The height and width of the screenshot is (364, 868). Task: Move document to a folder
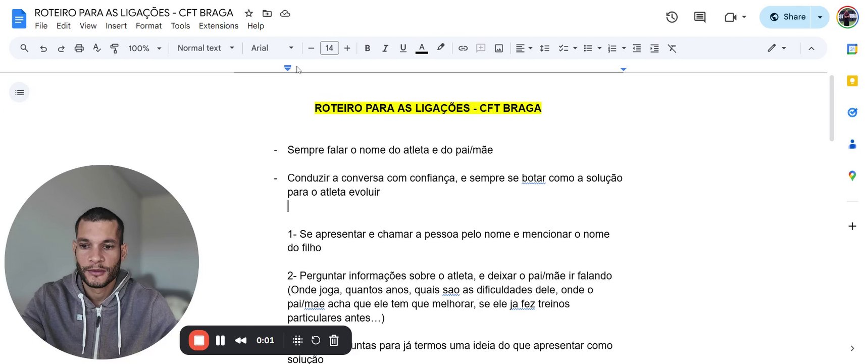click(267, 13)
